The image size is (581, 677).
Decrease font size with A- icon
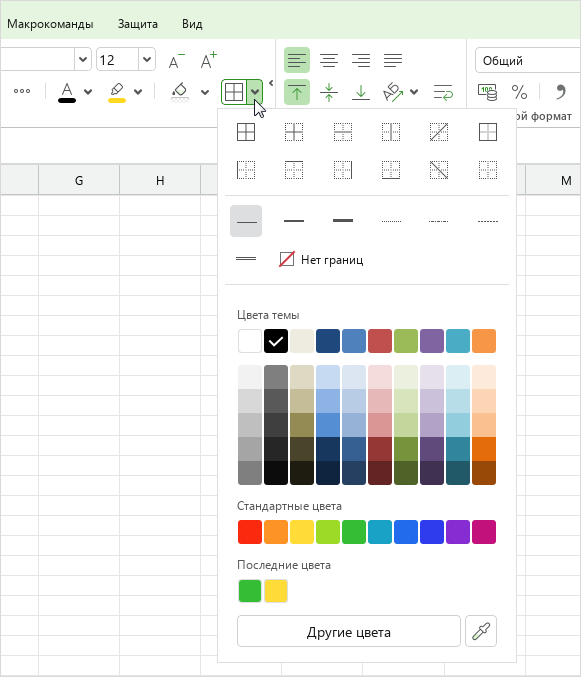pyautogui.click(x=176, y=60)
